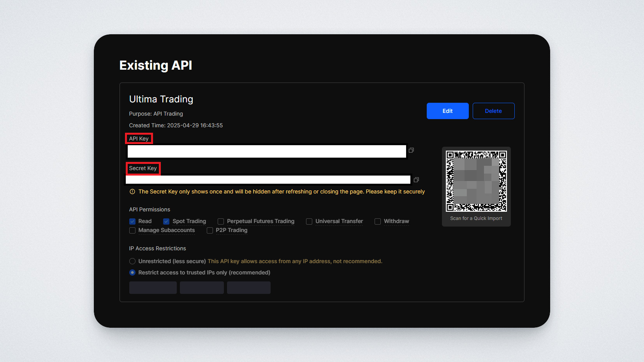Click the second trusted IP box
This screenshot has width=644, height=362.
[202, 288]
